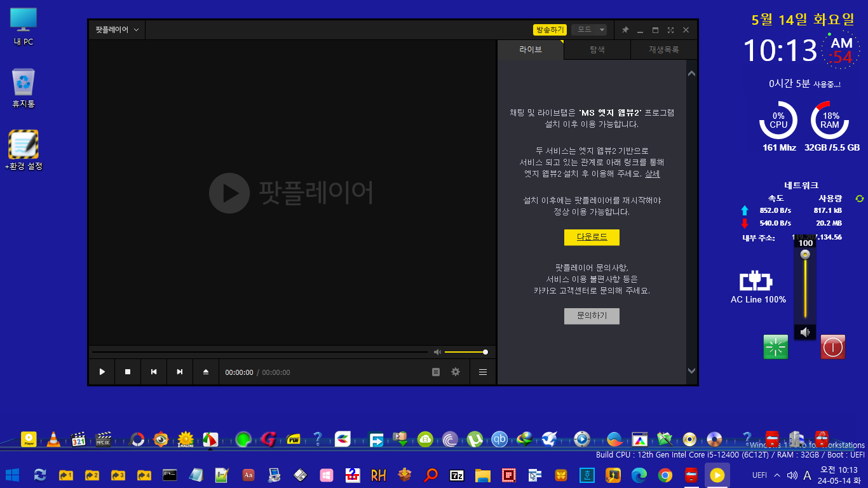This screenshot has width=868, height=488.
Task: Skip to the previous track
Action: [154, 372]
